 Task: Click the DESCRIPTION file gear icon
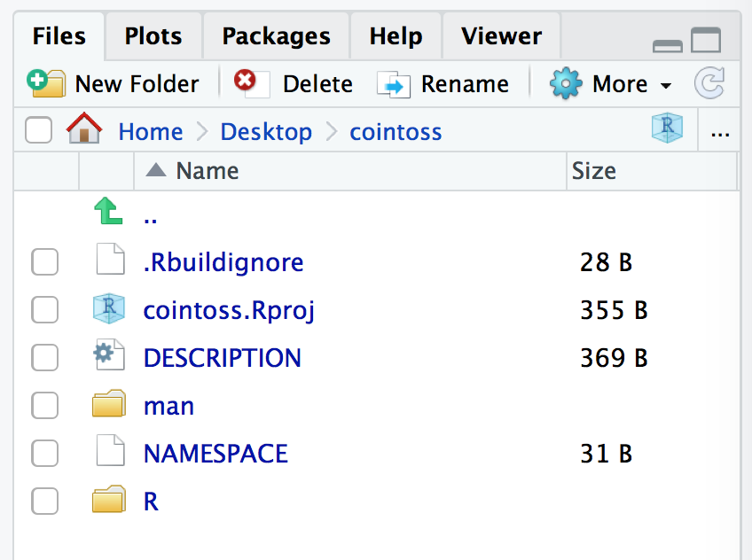pos(107,357)
